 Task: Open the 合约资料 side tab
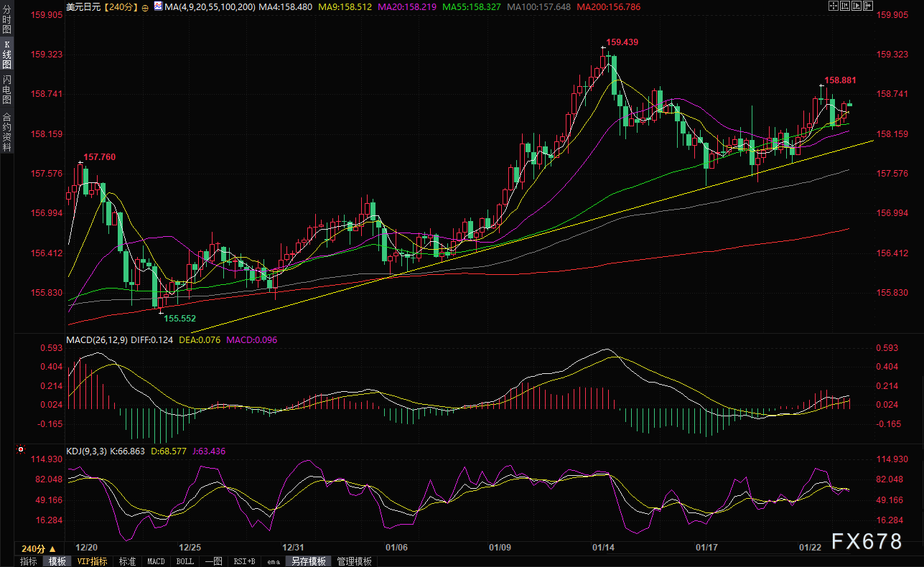point(7,131)
